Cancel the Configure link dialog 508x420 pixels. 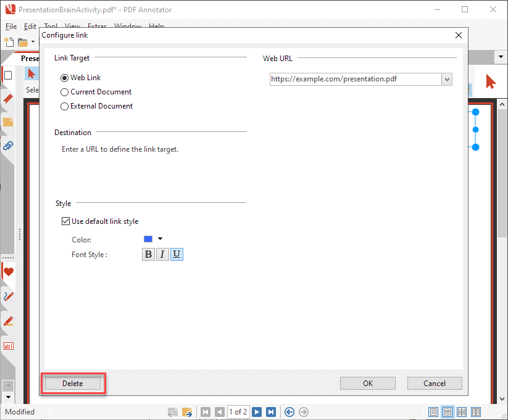click(435, 384)
